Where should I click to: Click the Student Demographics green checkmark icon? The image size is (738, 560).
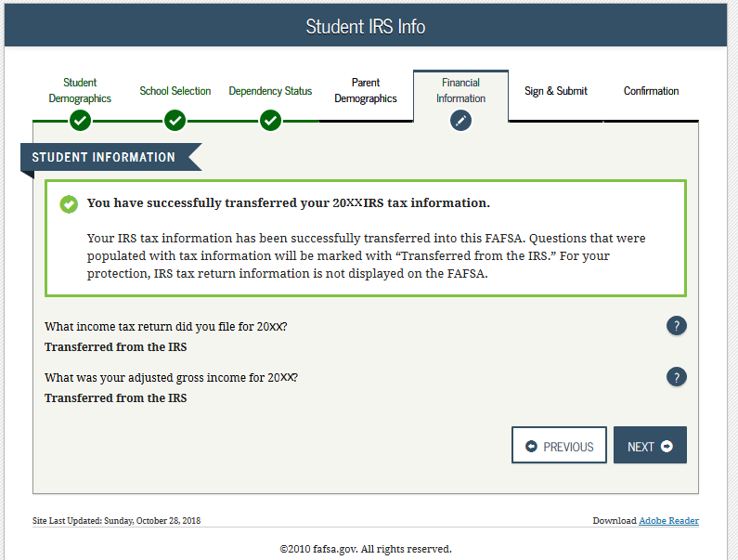click(80, 121)
